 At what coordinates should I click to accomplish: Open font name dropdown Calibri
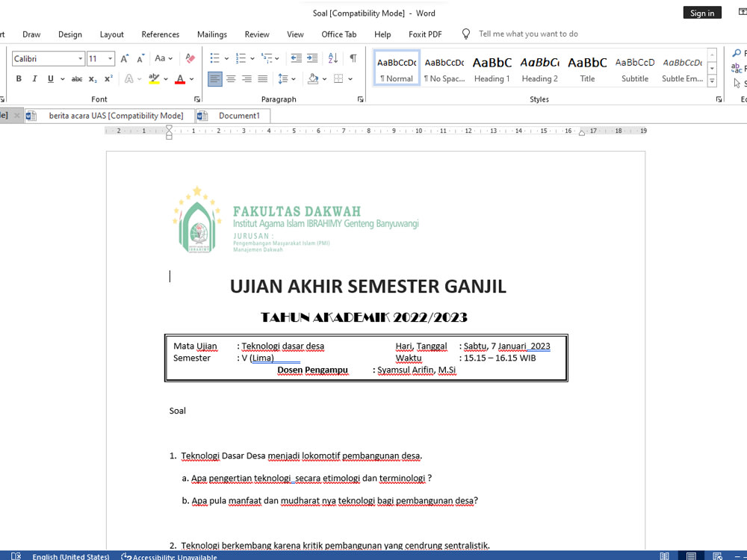click(x=80, y=58)
